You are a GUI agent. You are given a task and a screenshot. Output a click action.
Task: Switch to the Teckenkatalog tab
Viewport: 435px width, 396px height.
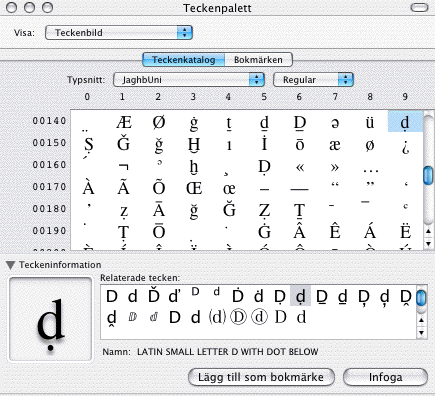184,60
